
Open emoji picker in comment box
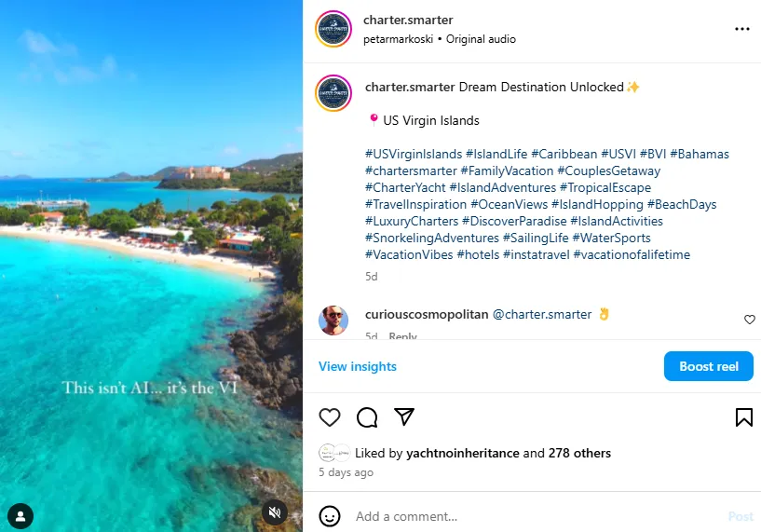pyautogui.click(x=330, y=515)
